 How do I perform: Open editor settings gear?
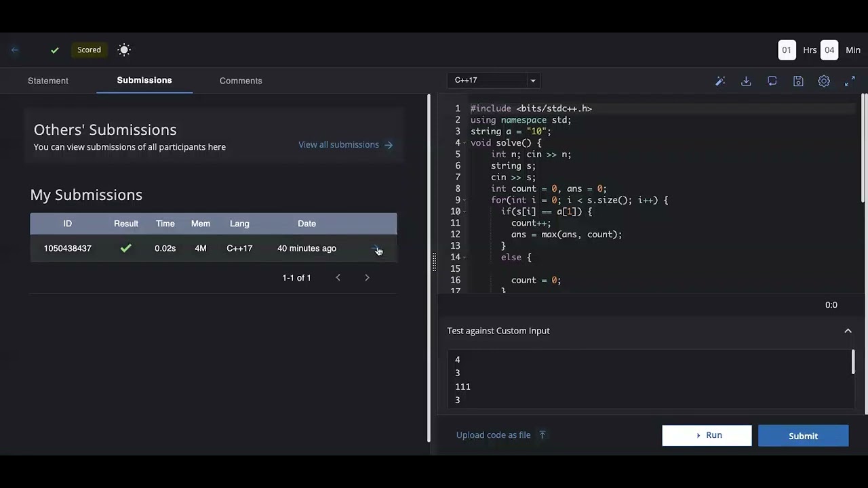[x=824, y=81]
